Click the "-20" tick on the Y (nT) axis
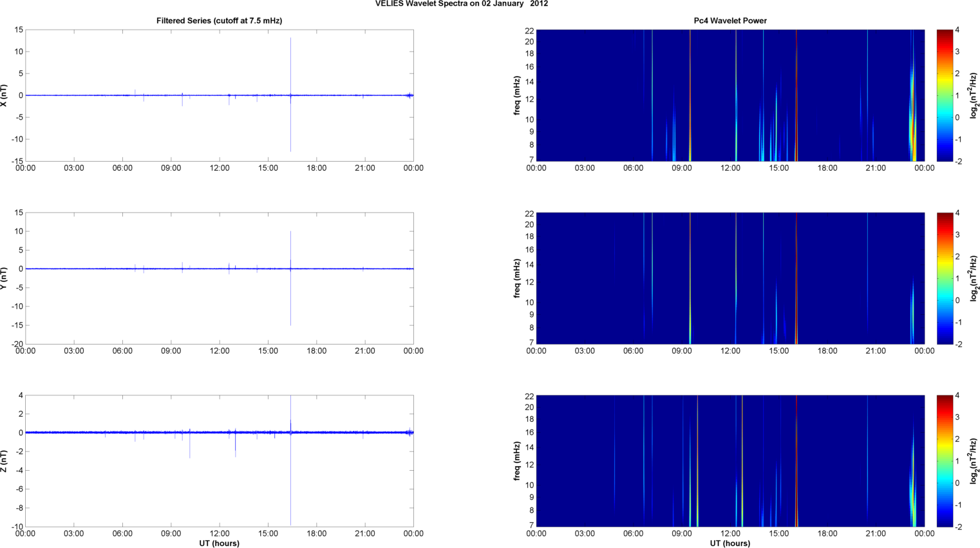980x548 pixels. [17, 344]
